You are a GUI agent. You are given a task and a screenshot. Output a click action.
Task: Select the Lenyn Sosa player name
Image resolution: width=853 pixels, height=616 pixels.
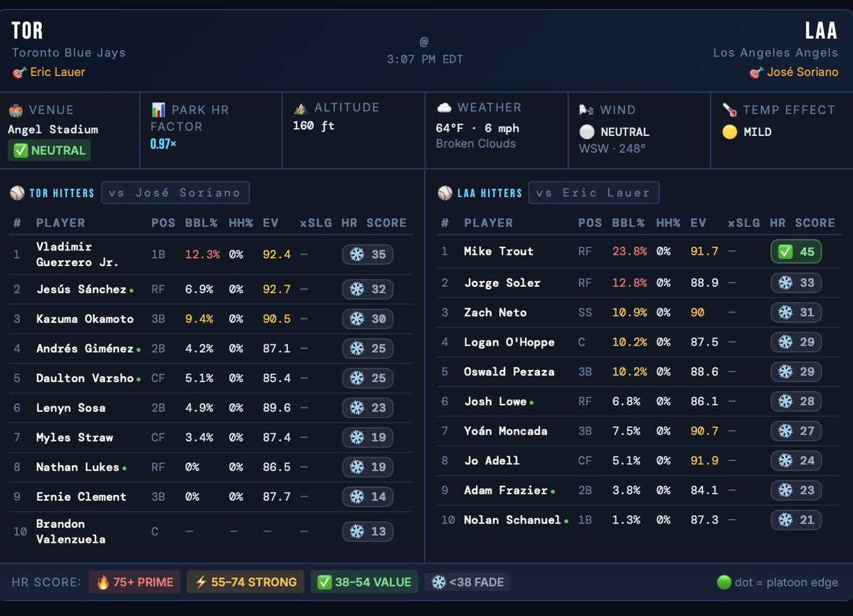[x=70, y=408]
